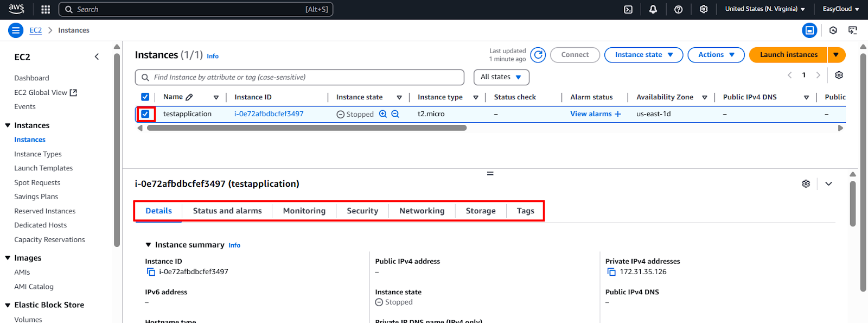Sort by the Name column arrow
The image size is (868, 323).
coord(216,98)
